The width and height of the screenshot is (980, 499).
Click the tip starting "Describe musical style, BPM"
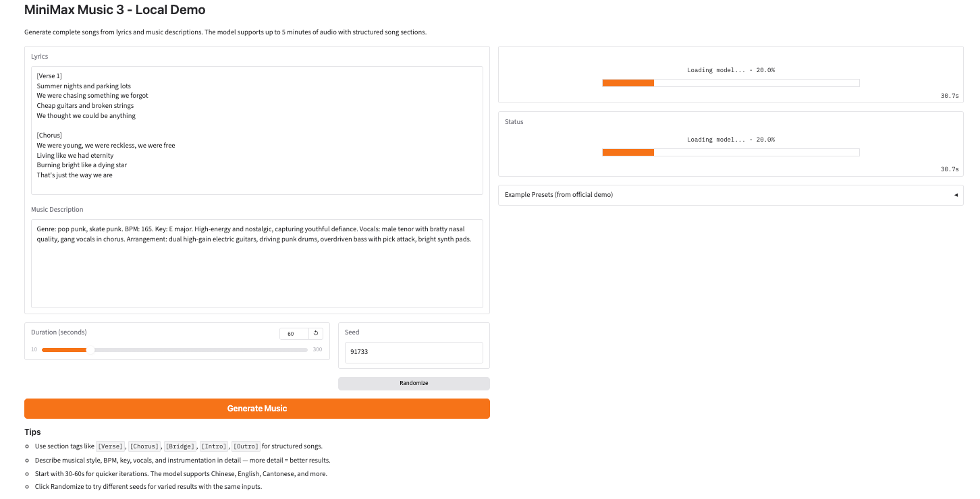182,461
